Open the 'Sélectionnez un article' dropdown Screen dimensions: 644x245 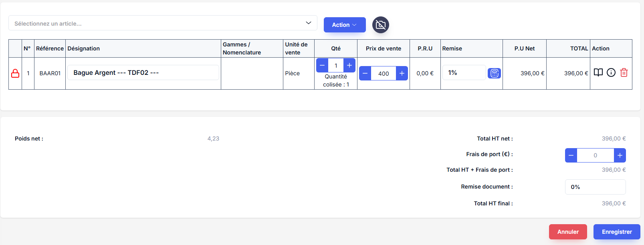point(163,23)
